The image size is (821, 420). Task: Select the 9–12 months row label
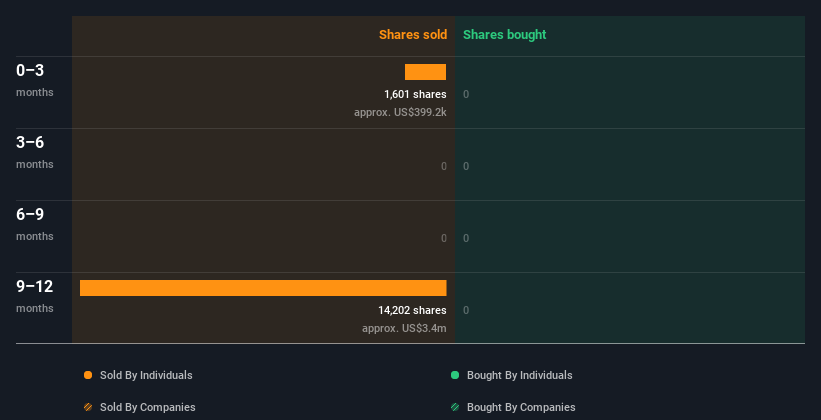tap(35, 296)
